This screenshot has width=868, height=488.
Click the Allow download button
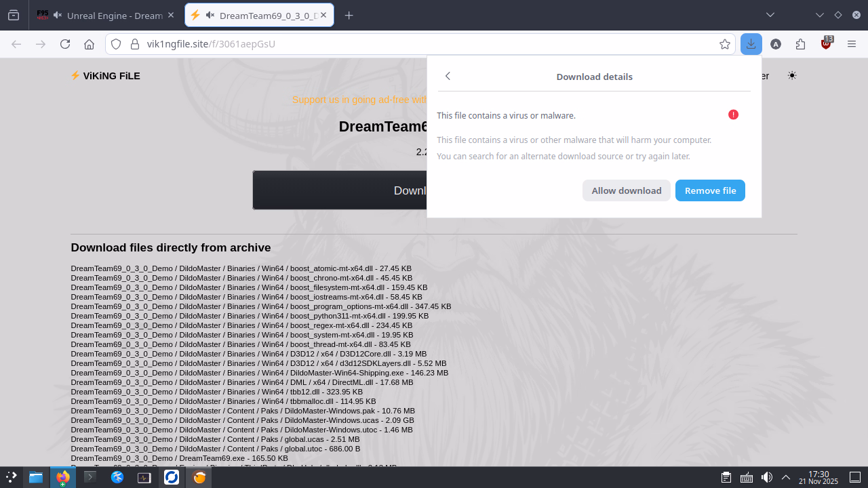pos(627,190)
